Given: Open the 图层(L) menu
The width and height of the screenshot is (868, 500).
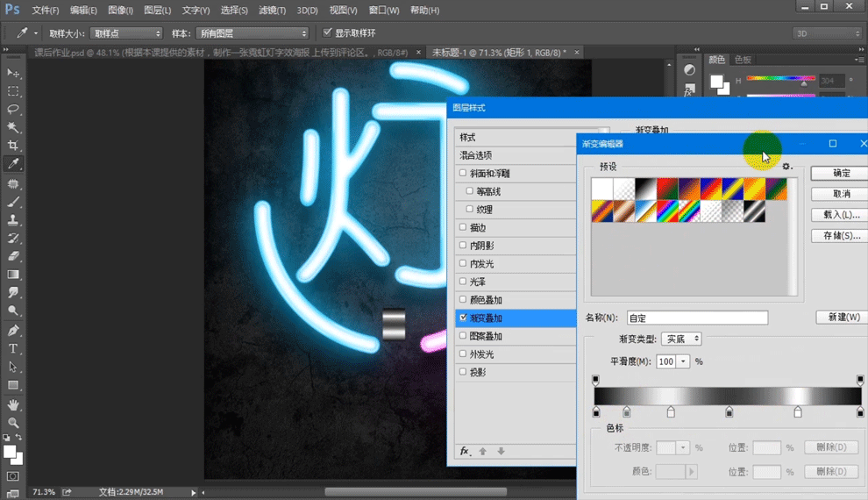Looking at the screenshot, I should click(157, 10).
